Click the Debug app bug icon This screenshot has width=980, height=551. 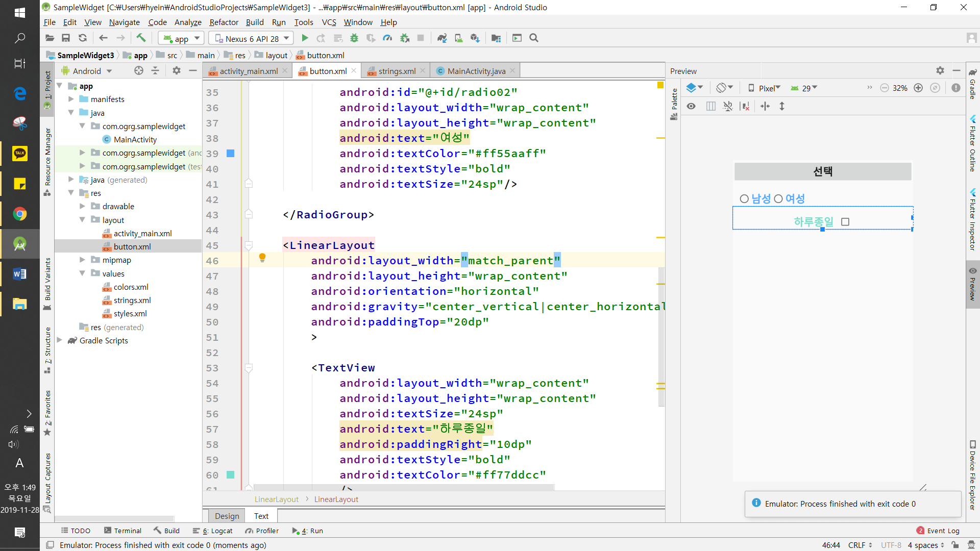tap(354, 38)
